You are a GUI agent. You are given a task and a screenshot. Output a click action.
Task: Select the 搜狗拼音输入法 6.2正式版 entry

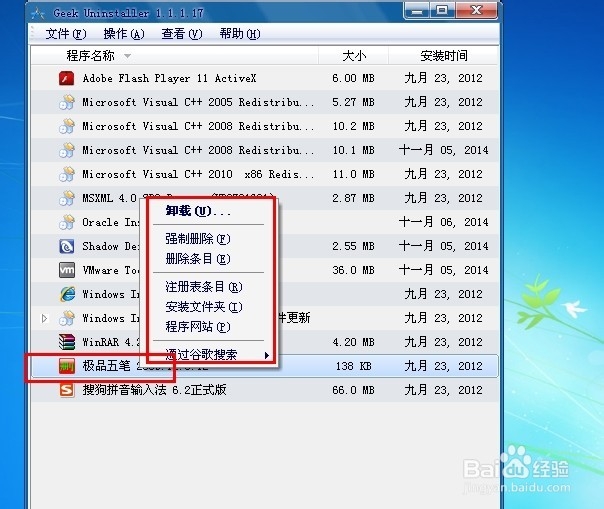click(x=265, y=390)
